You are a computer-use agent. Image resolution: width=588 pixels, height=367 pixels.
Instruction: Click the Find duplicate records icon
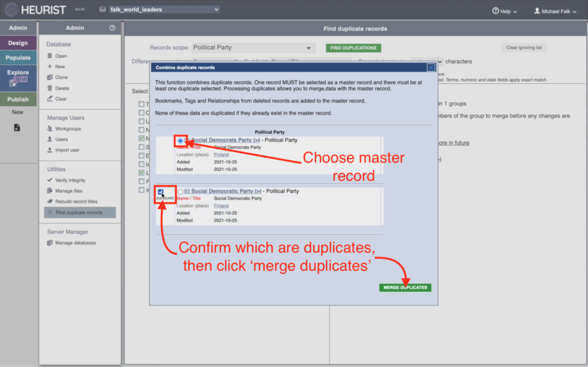coord(50,212)
